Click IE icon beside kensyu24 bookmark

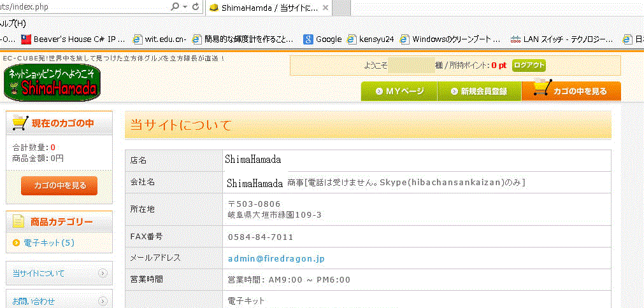click(352, 39)
